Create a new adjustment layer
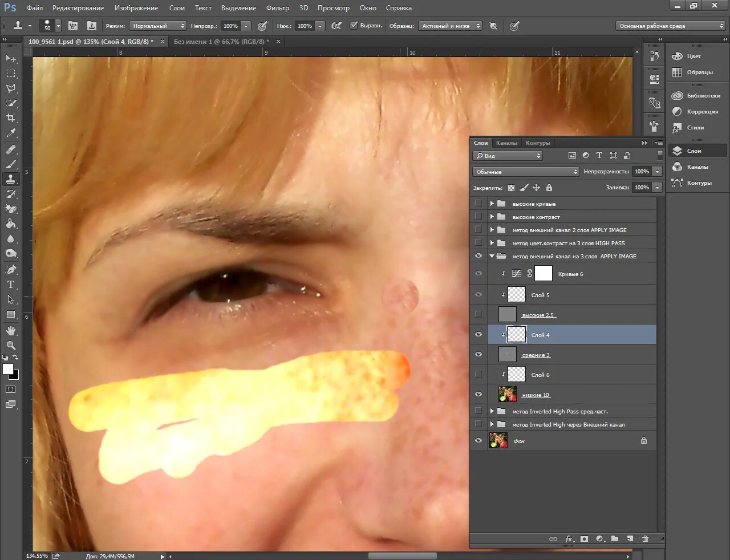730x560 pixels. coord(599,539)
